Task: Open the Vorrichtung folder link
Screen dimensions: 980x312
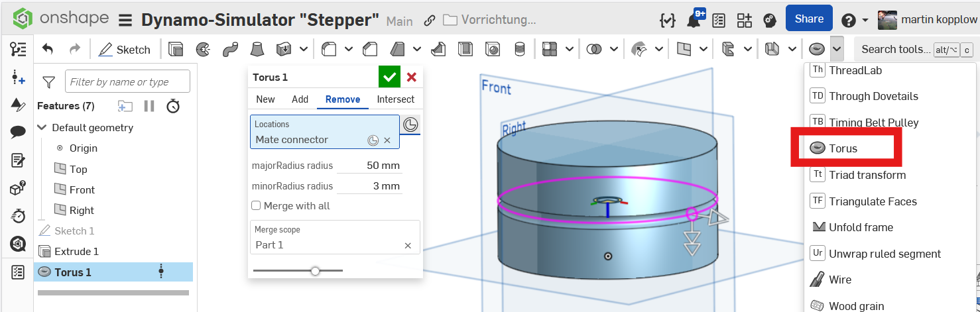Action: click(x=489, y=20)
